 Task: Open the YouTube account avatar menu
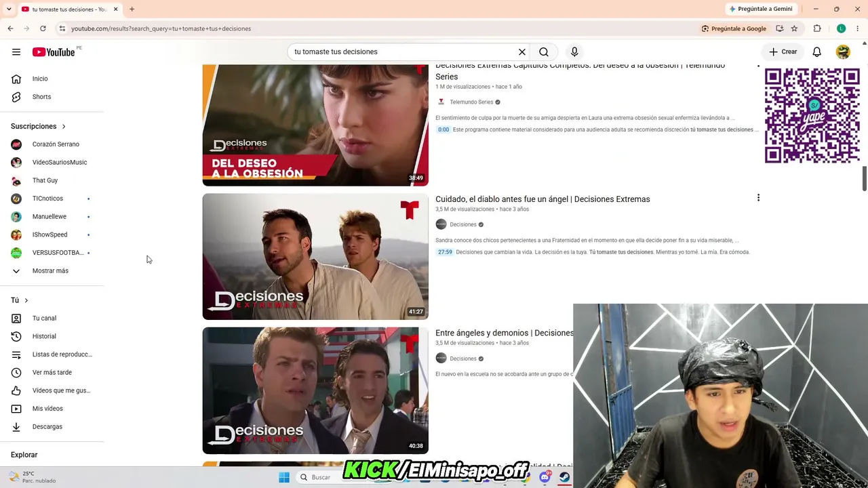[843, 52]
